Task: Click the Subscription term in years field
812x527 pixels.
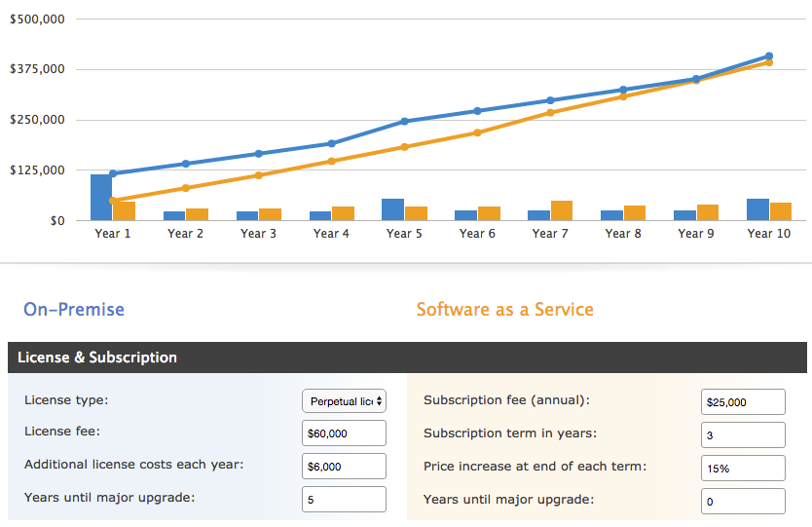Action: (742, 434)
